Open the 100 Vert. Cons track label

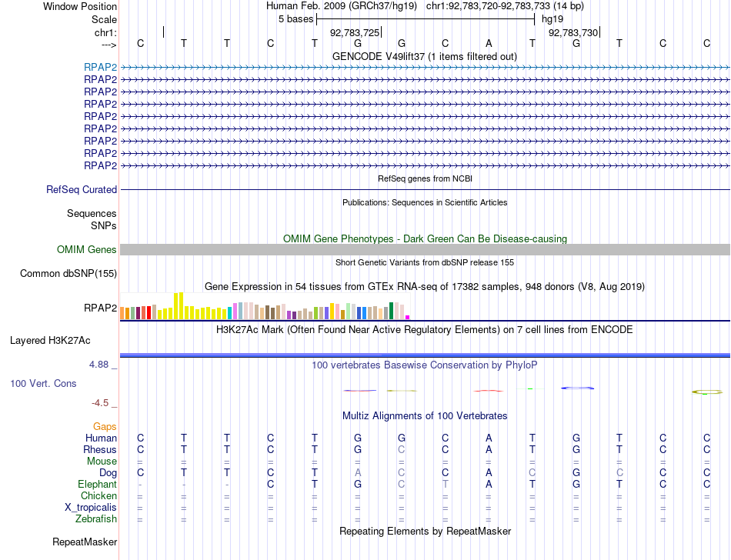click(x=43, y=383)
